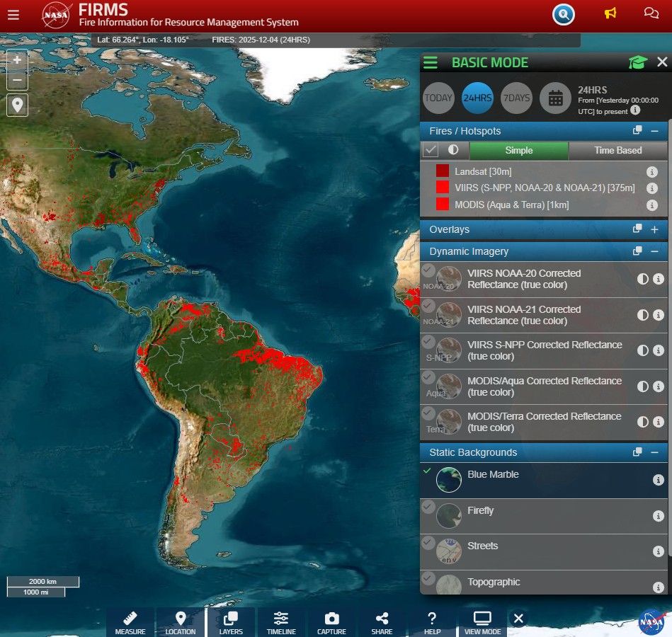672x637 pixels.
Task: Open the Measure tool
Action: tap(130, 622)
